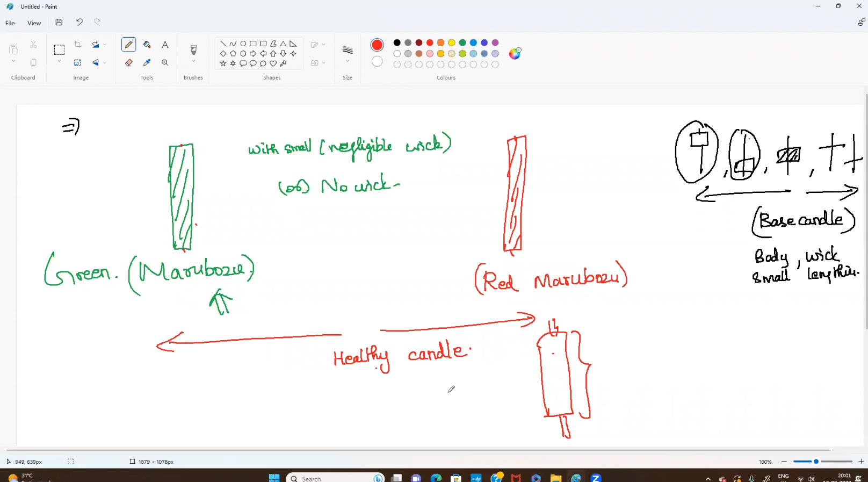Pick the Fill bucket tool
The image size is (868, 482).
coord(147,45)
